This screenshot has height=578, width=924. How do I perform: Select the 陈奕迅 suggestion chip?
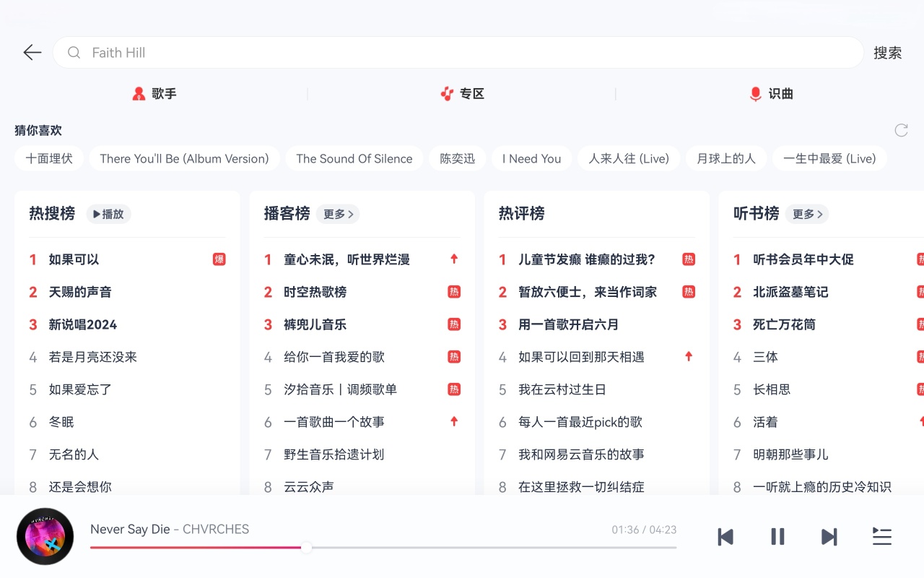click(458, 159)
